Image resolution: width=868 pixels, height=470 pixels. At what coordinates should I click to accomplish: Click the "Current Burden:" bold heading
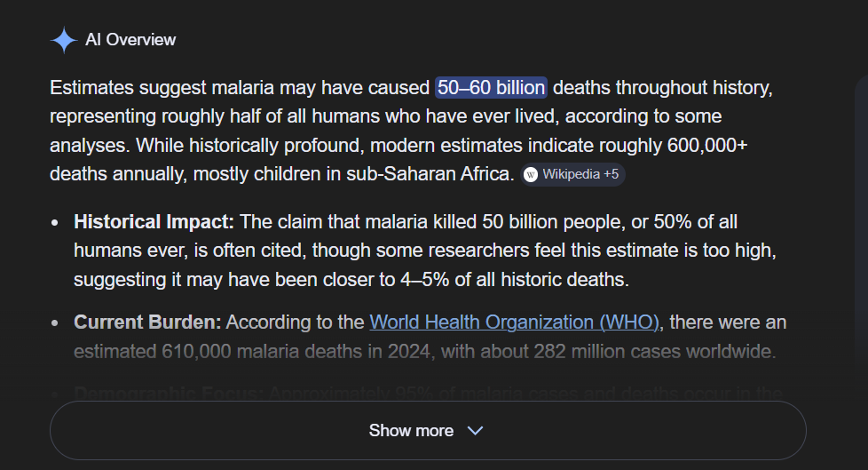point(147,322)
